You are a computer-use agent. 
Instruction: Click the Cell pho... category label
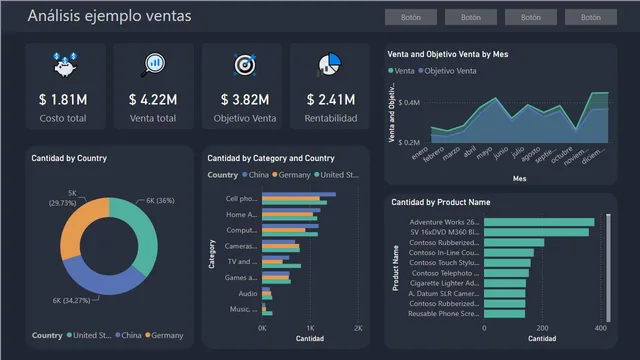241,199
